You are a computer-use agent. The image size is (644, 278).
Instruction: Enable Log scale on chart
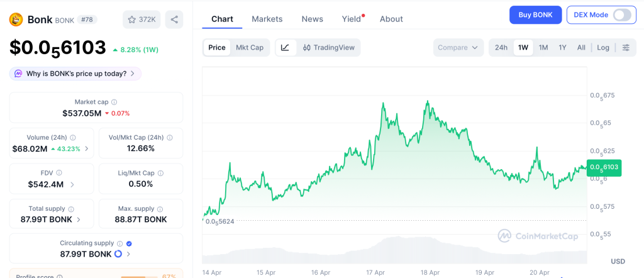(x=603, y=48)
